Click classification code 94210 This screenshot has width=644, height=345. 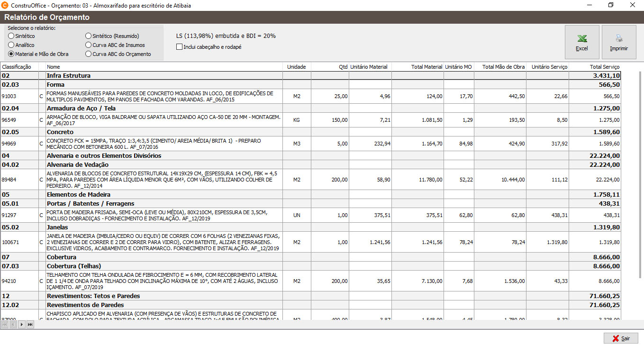pos(9,281)
